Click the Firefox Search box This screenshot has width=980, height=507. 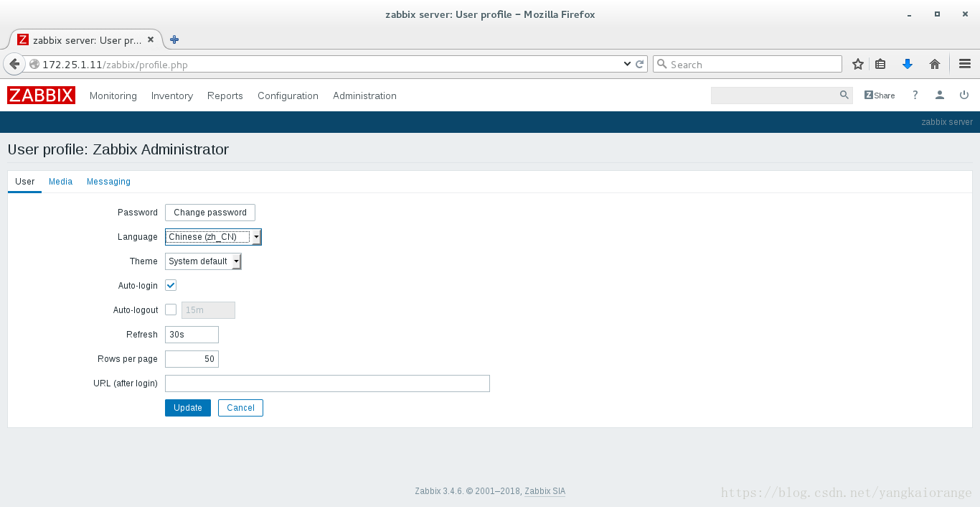pyautogui.click(x=748, y=64)
